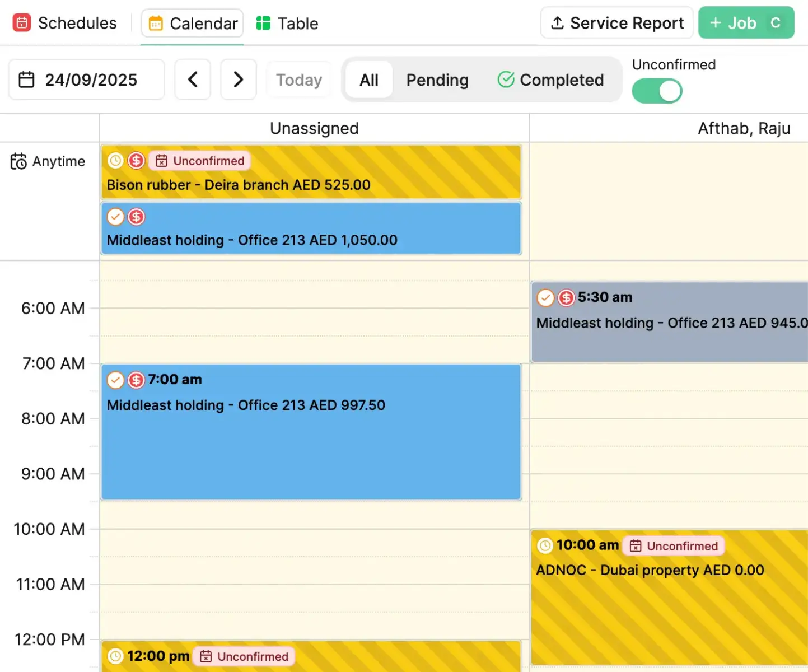Click the Unconfirmed badge on 10:00 am job

tap(674, 546)
